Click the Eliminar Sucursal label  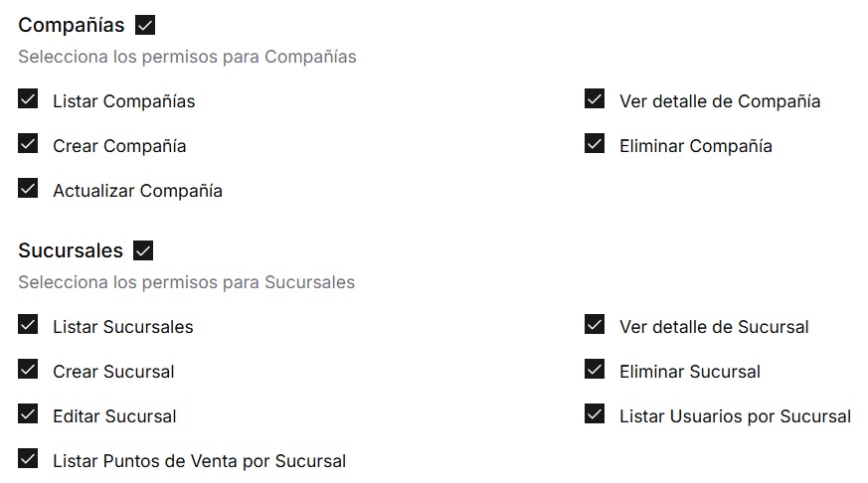coord(689,372)
